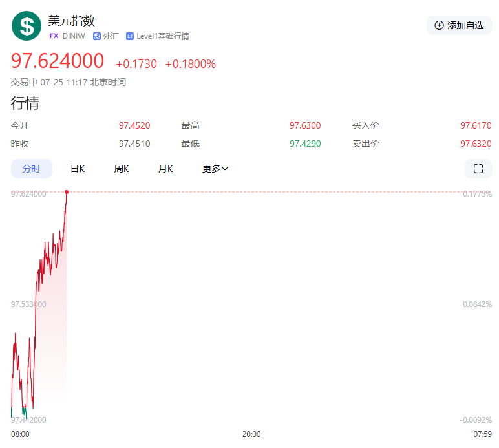Click the latest price dot on chart

[x=67, y=192]
